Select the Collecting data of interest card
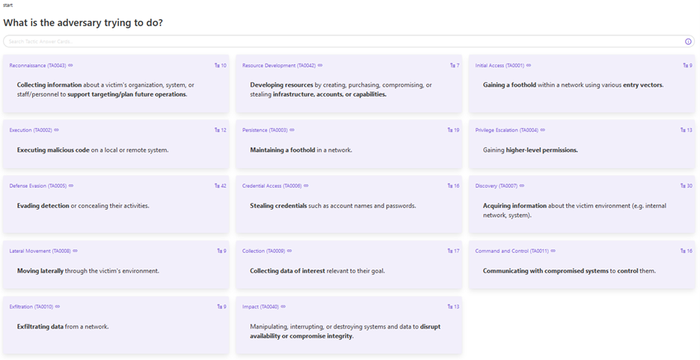This screenshot has width=700, height=360. 349,265
